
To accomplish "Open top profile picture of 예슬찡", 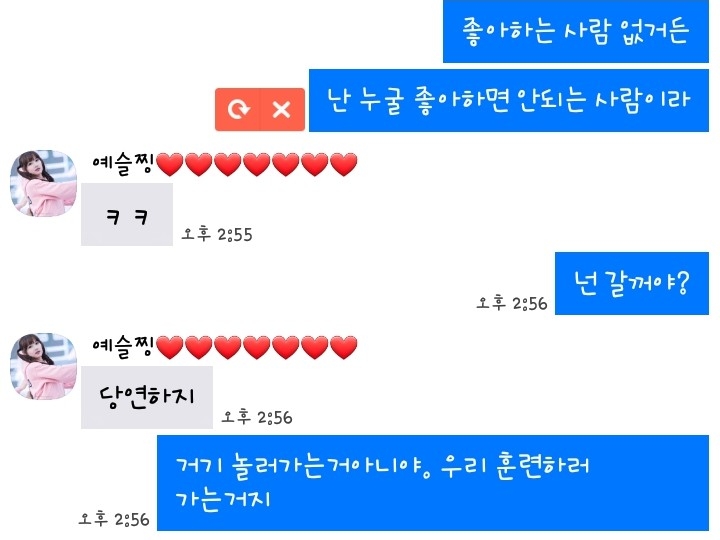I will click(x=43, y=183).
